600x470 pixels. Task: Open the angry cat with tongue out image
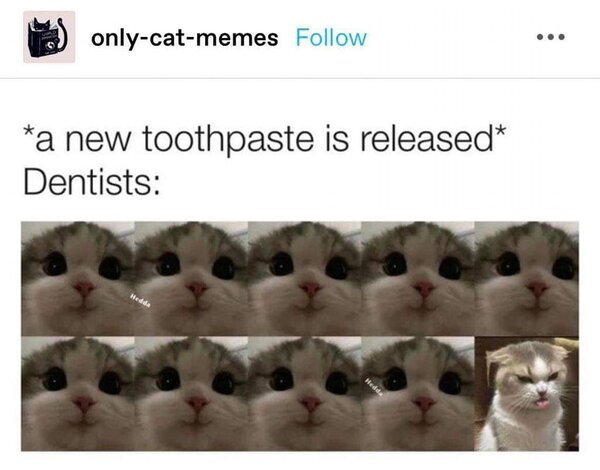[x=527, y=394]
